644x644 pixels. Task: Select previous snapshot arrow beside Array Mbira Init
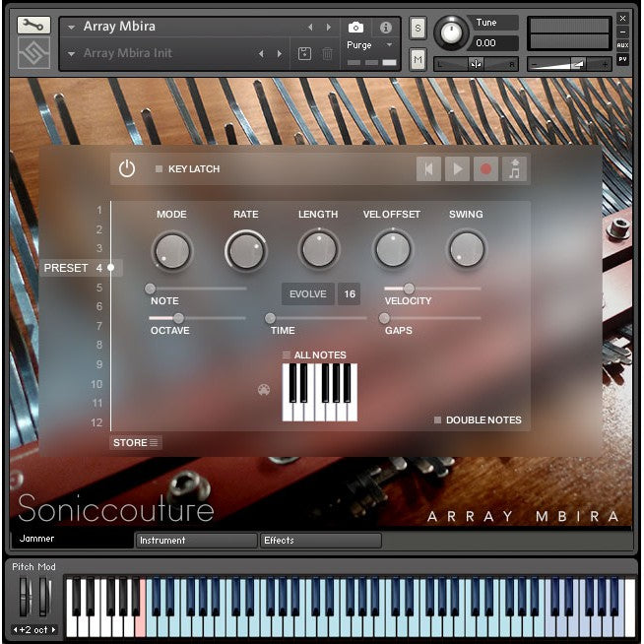(x=261, y=54)
